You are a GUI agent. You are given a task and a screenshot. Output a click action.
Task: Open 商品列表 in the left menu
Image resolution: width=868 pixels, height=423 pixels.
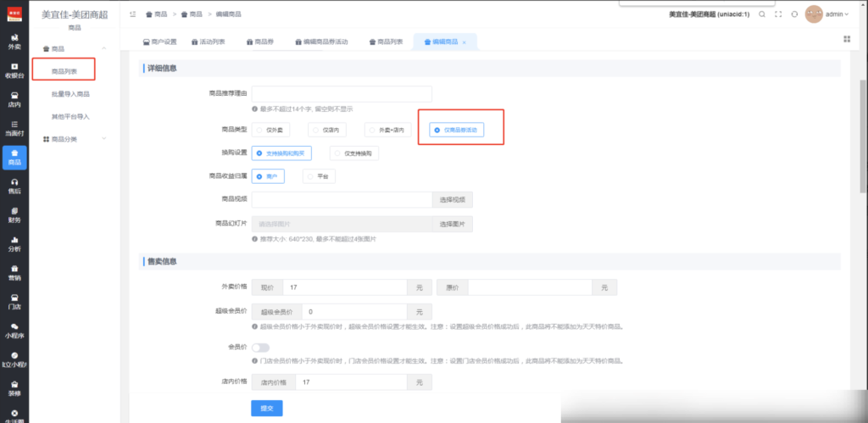pos(64,71)
